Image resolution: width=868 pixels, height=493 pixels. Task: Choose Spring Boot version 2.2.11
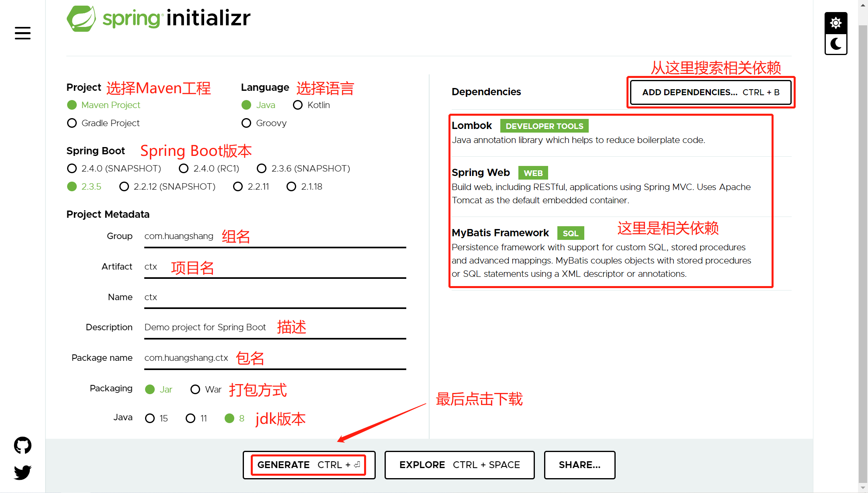click(x=238, y=186)
